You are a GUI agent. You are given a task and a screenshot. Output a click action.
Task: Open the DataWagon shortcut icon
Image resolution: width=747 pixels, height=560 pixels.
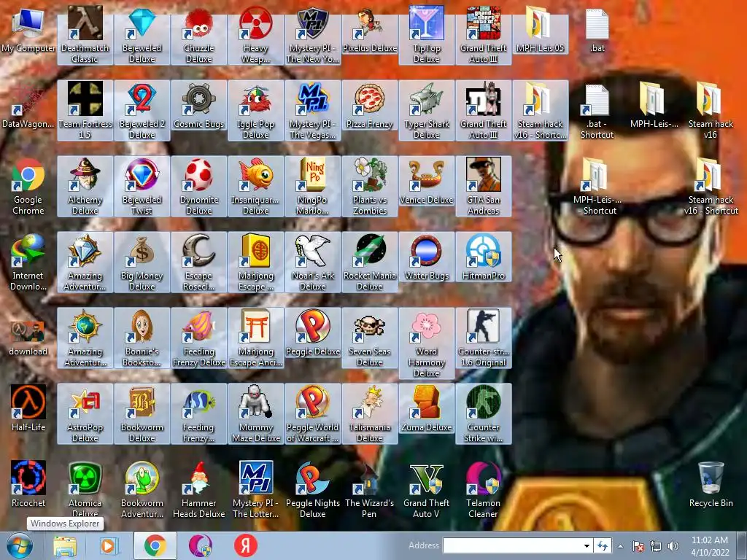[x=28, y=106]
